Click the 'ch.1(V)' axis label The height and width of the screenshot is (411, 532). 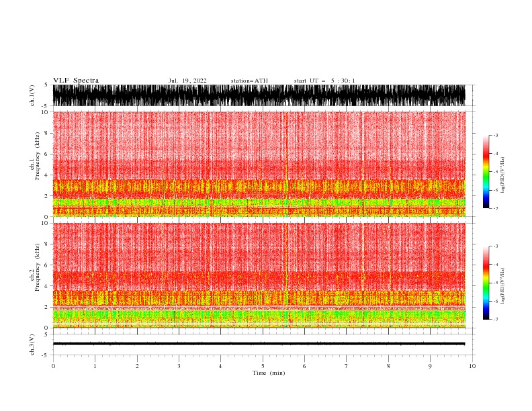32,95
